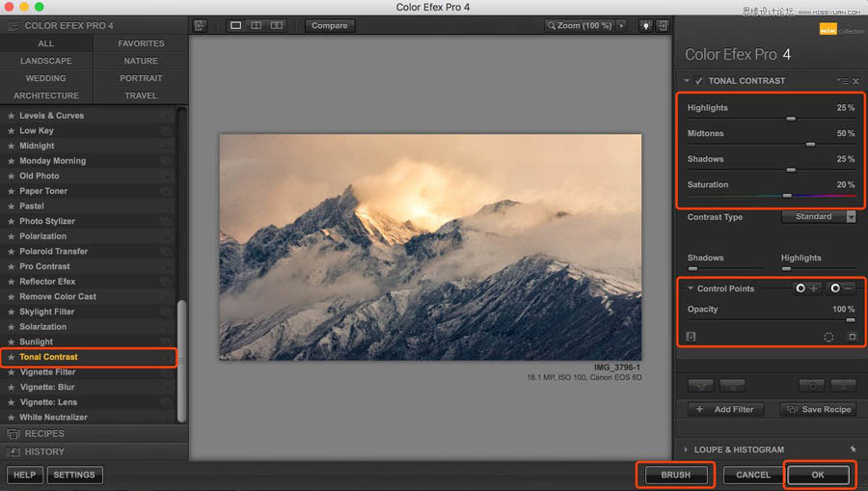Image resolution: width=868 pixels, height=491 pixels.
Task: Click the Midtones slider handle
Action: (810, 144)
